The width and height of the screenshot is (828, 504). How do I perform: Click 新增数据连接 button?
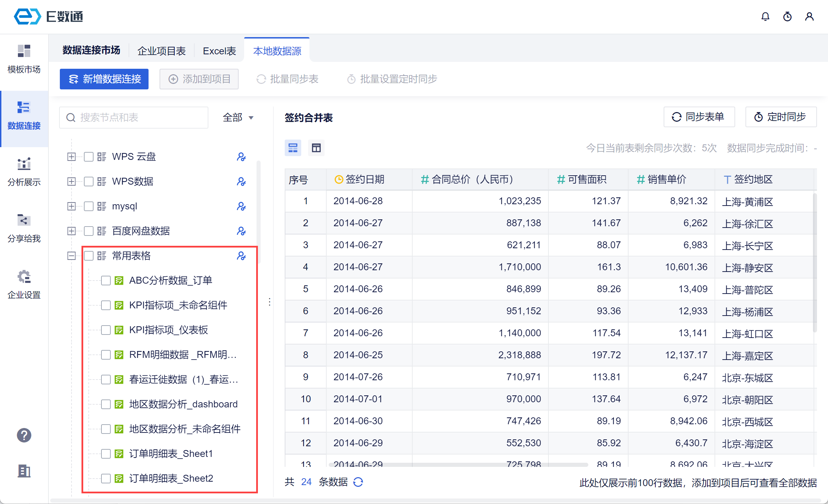(x=104, y=79)
